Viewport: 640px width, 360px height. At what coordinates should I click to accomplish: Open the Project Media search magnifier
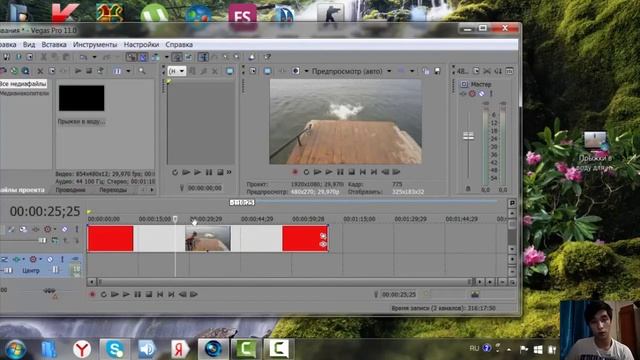[x=142, y=71]
